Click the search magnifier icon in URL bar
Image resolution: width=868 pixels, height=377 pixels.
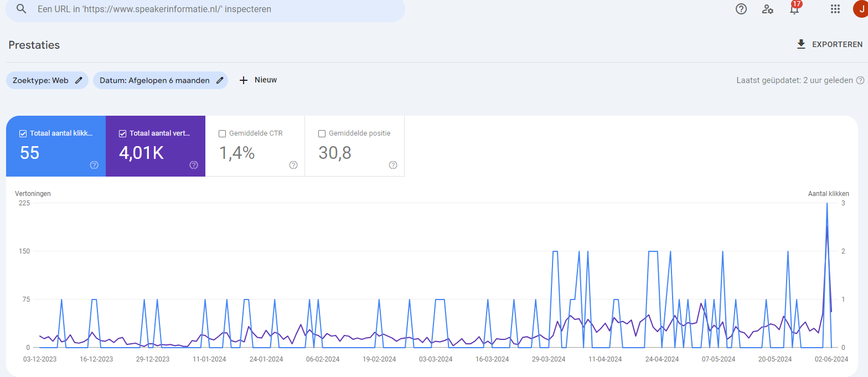click(22, 9)
